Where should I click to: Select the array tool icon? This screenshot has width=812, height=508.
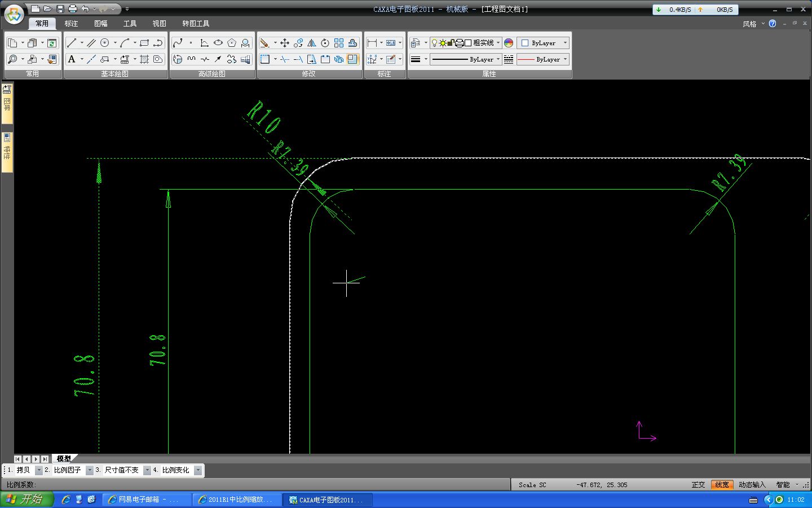click(x=339, y=43)
